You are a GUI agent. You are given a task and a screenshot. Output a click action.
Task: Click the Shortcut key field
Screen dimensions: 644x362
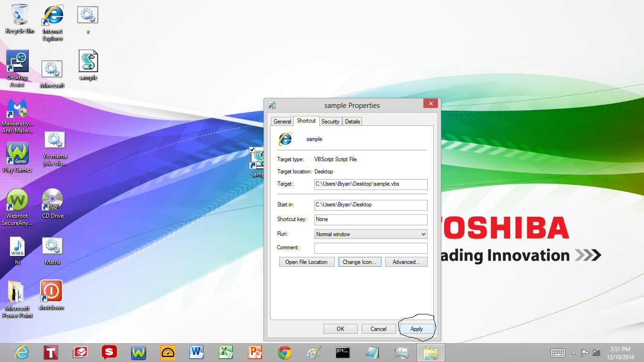point(371,219)
